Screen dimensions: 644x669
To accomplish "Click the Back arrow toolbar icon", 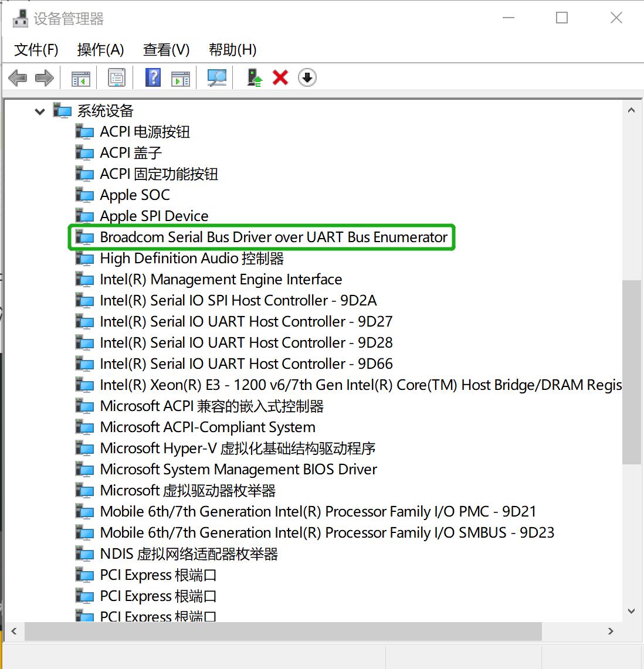I will 18,77.
